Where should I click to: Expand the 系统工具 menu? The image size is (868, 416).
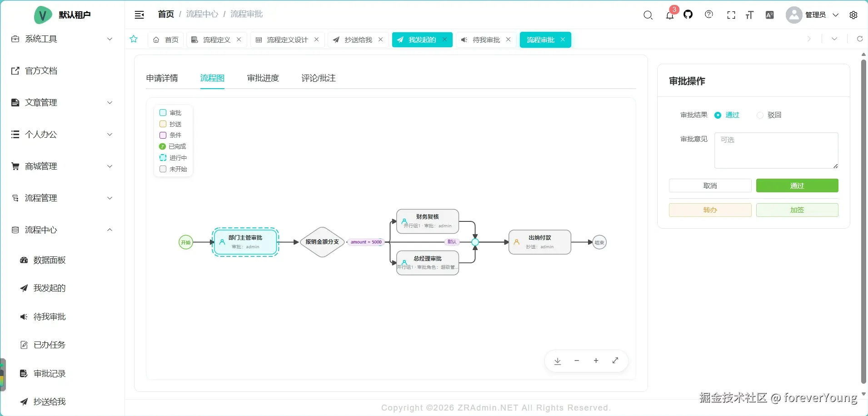click(x=62, y=39)
